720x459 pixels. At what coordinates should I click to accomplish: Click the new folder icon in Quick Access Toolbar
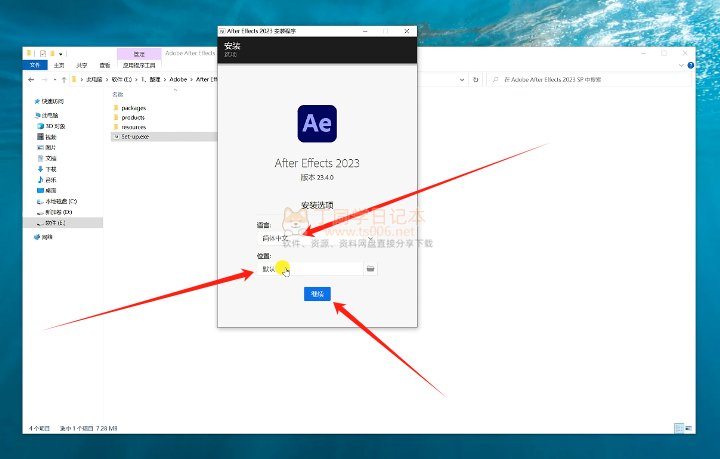[52, 54]
